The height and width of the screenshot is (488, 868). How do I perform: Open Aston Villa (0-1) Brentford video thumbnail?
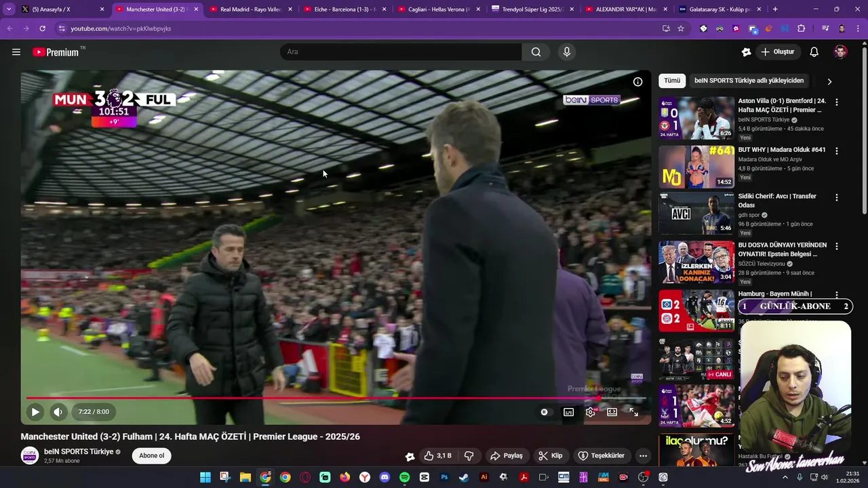tap(696, 118)
